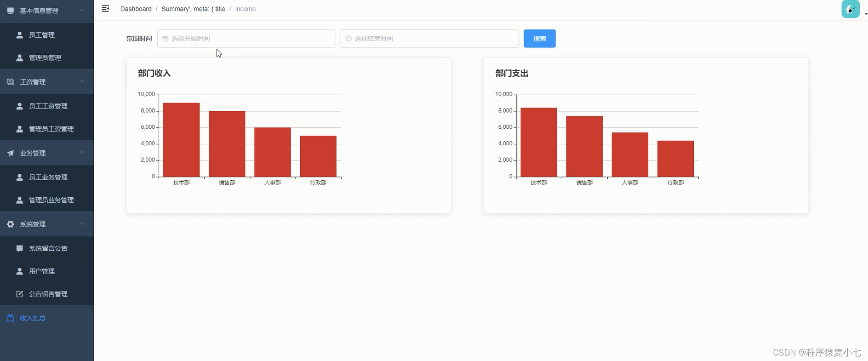Image resolution: width=868 pixels, height=361 pixels.
Task: Open the 员工管理 menu item
Action: coord(47,34)
